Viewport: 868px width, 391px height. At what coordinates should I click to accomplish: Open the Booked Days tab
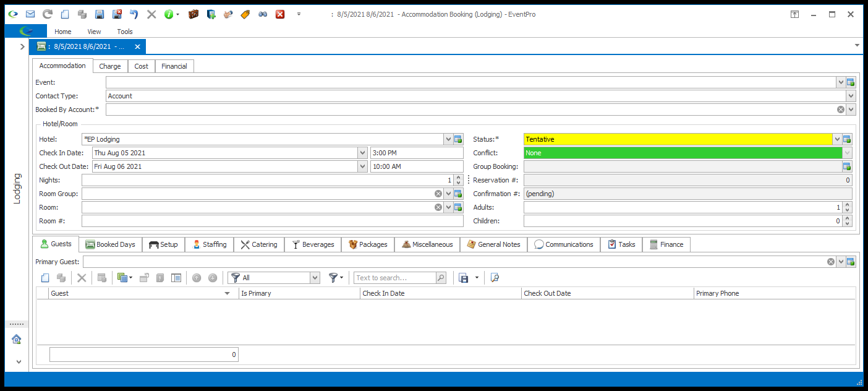point(111,244)
